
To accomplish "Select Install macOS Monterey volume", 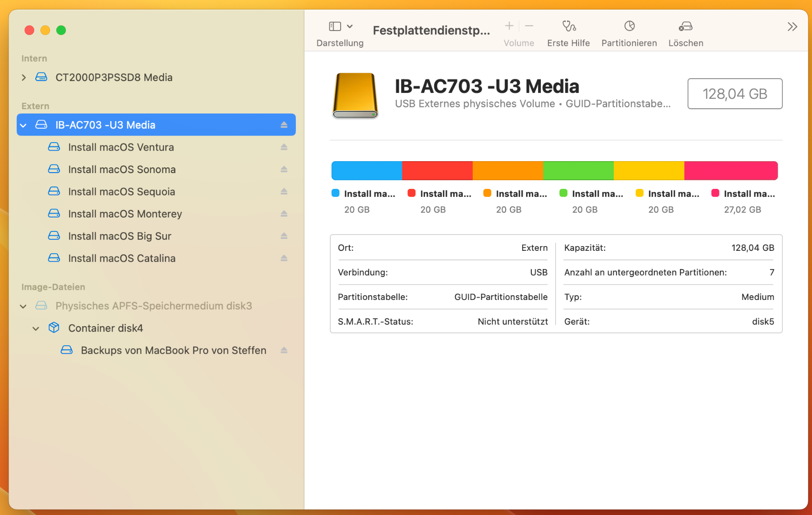I will click(156, 214).
